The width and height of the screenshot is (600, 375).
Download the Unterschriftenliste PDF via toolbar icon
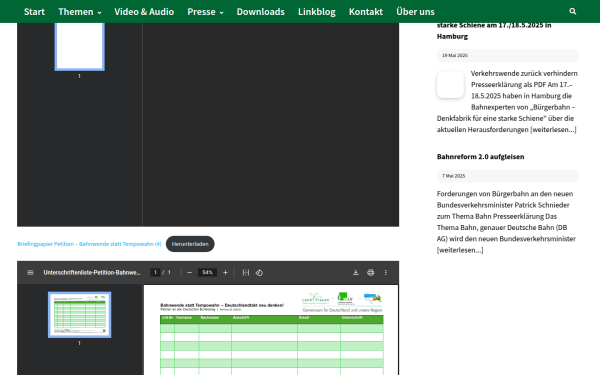click(x=355, y=272)
